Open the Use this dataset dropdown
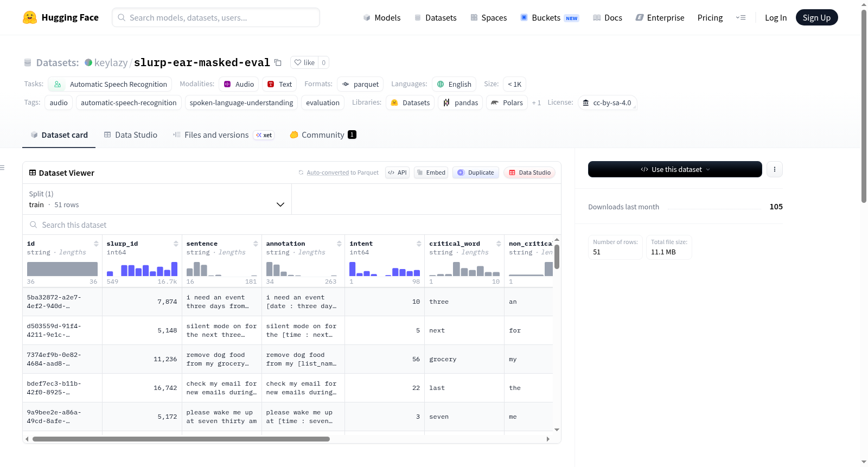 coord(675,169)
